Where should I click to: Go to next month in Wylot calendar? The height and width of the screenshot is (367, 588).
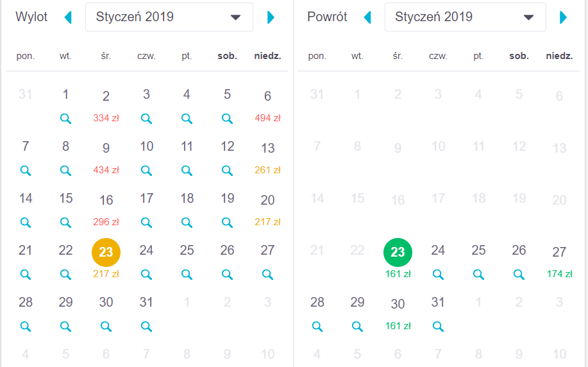[271, 17]
